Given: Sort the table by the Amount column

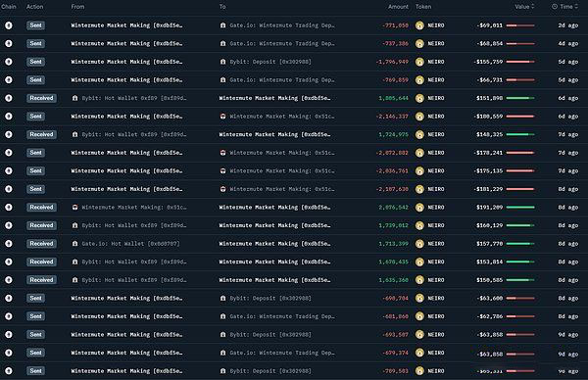Looking at the screenshot, I should pyautogui.click(x=398, y=7).
